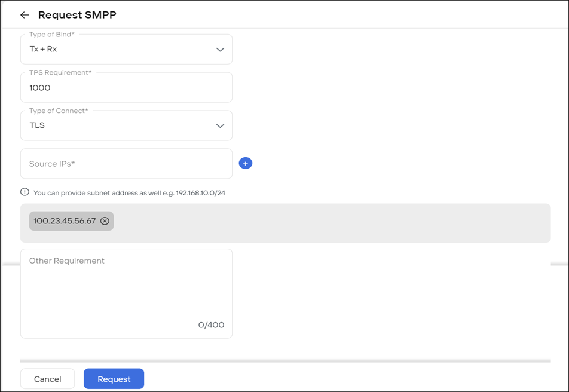Click the blue plus icon beside Source IPs
This screenshot has height=392, width=569.
245,163
